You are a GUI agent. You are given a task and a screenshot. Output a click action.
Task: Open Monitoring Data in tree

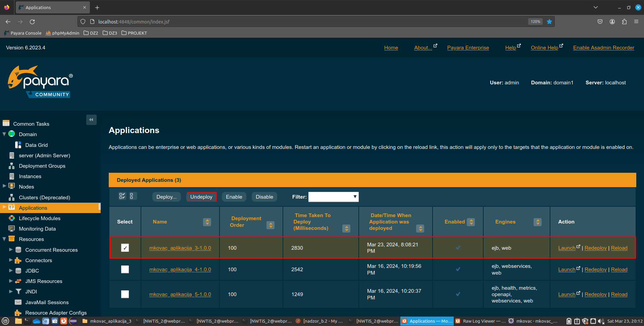(37, 229)
